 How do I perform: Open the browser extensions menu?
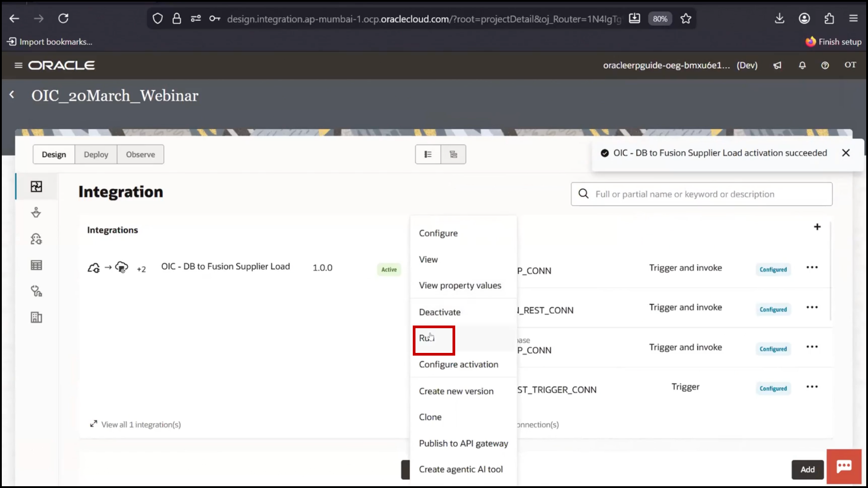click(829, 19)
